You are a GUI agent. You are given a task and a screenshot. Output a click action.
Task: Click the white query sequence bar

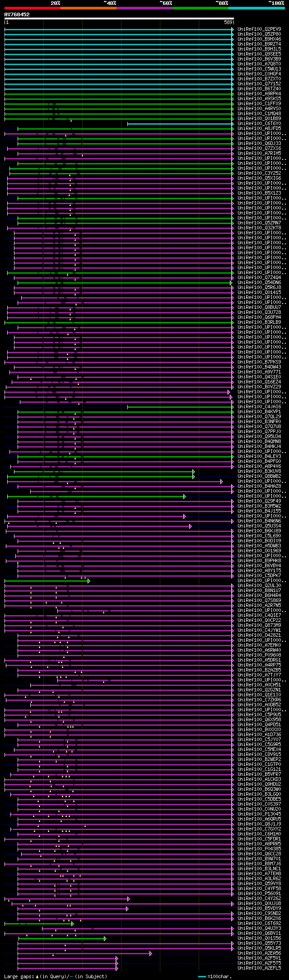[x=119, y=19]
